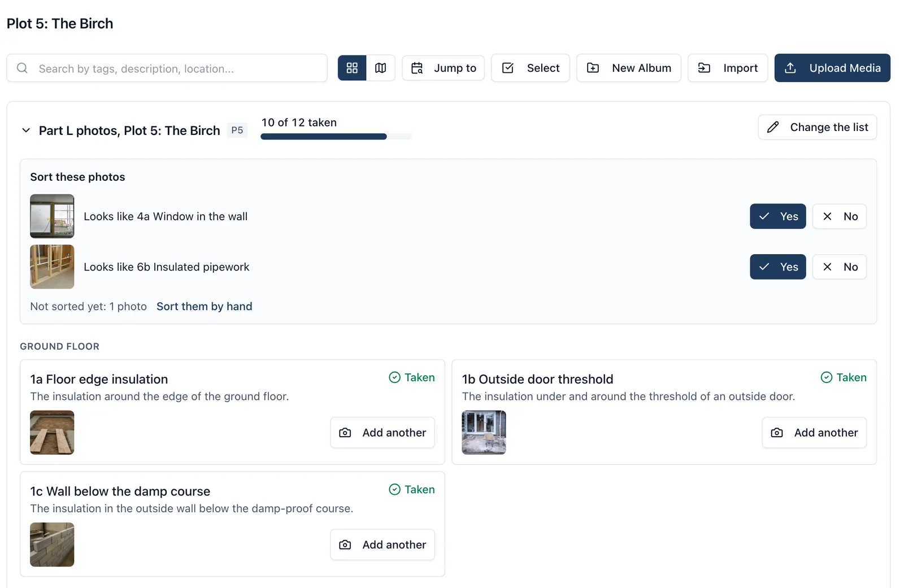Switch to grid view icon
904x588 pixels.
click(x=352, y=68)
